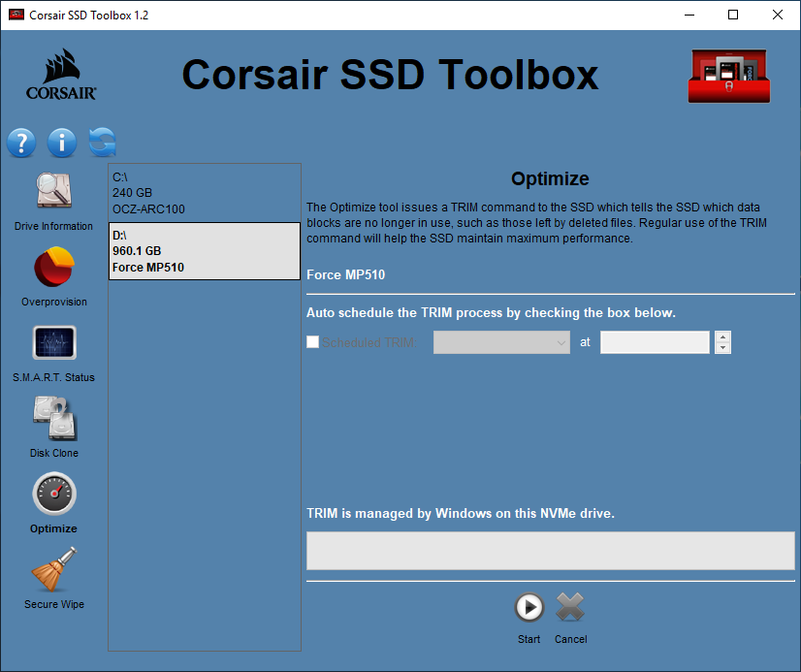Click the red toolbox logo in the header
801x672 pixels.
pos(728,75)
